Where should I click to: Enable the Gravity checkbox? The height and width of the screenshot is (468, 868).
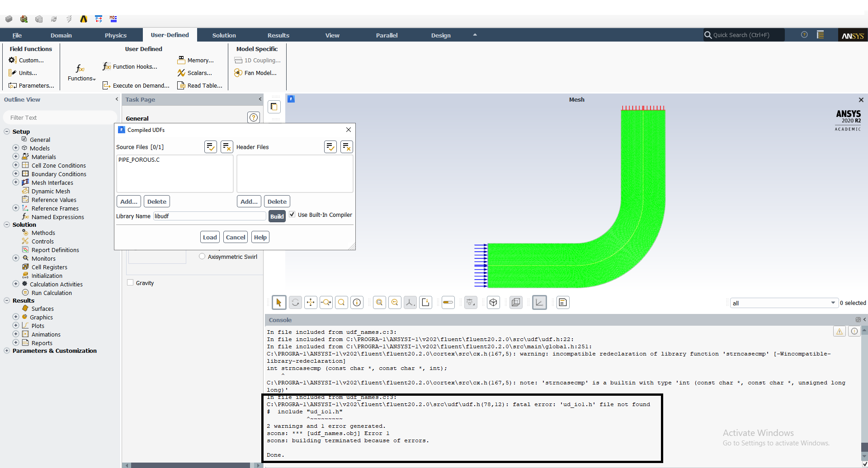[130, 283]
